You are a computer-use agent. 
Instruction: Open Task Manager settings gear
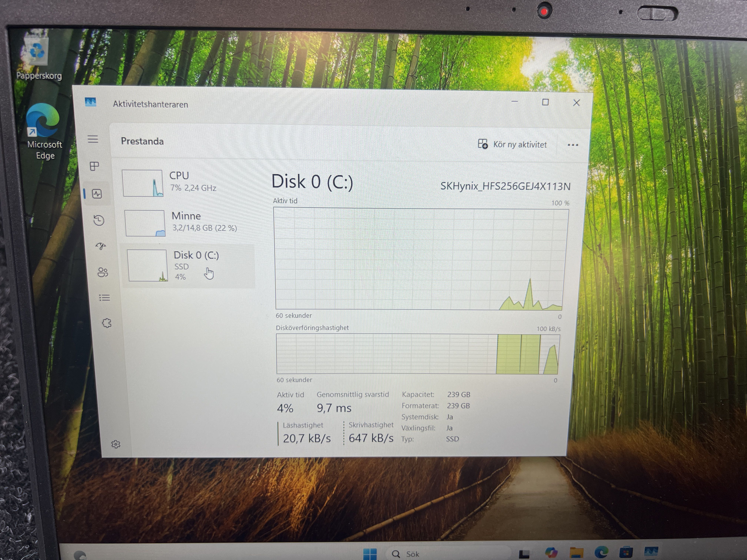(116, 444)
